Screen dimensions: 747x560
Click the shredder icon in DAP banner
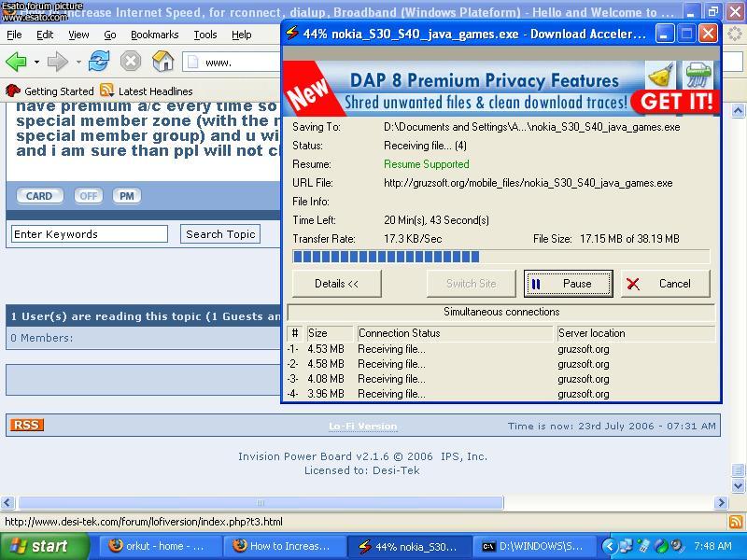pyautogui.click(x=698, y=75)
